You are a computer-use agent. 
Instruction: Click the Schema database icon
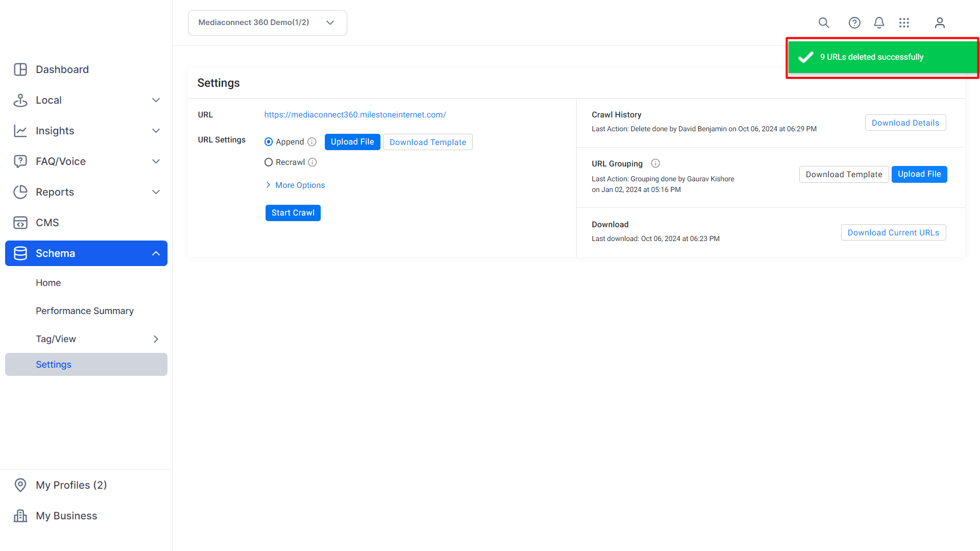click(20, 253)
